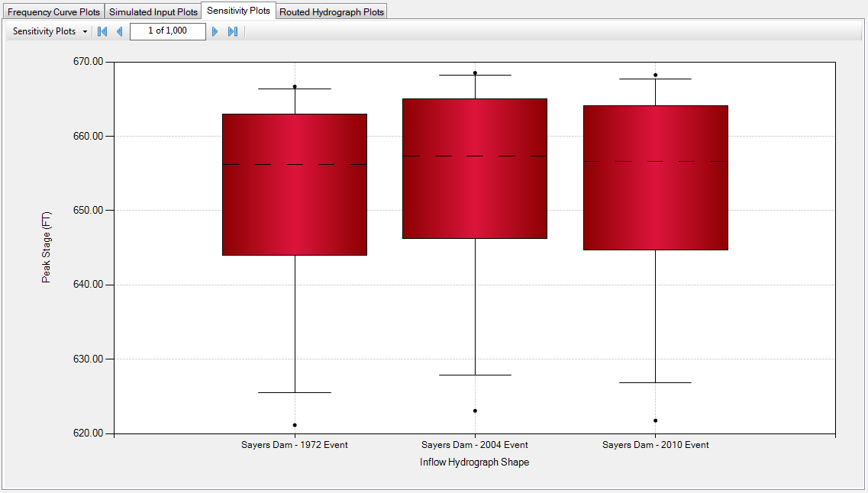The image size is (868, 493).
Task: Click the Peak Stage (FT) axis title
Action: point(46,247)
